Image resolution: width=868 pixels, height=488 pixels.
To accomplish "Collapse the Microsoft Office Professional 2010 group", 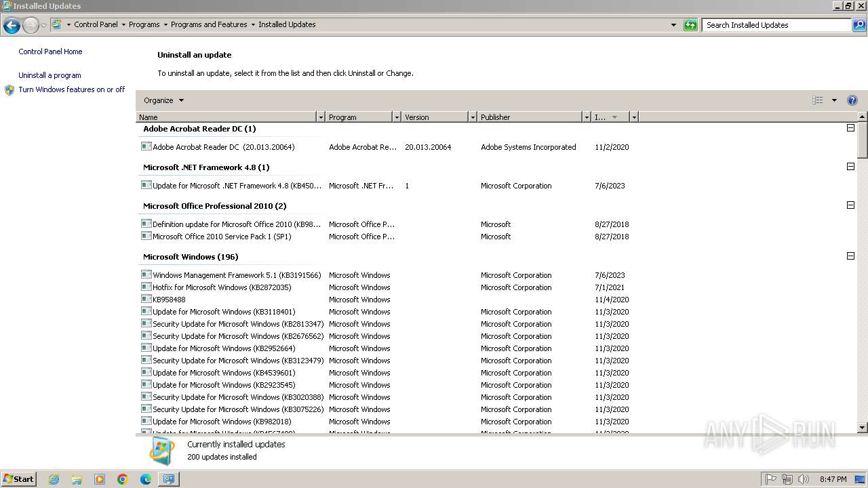I will (850, 205).
